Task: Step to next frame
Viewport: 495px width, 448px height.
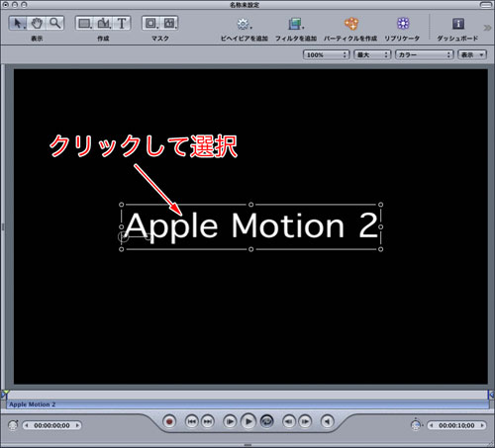Action: pyautogui.click(x=305, y=421)
